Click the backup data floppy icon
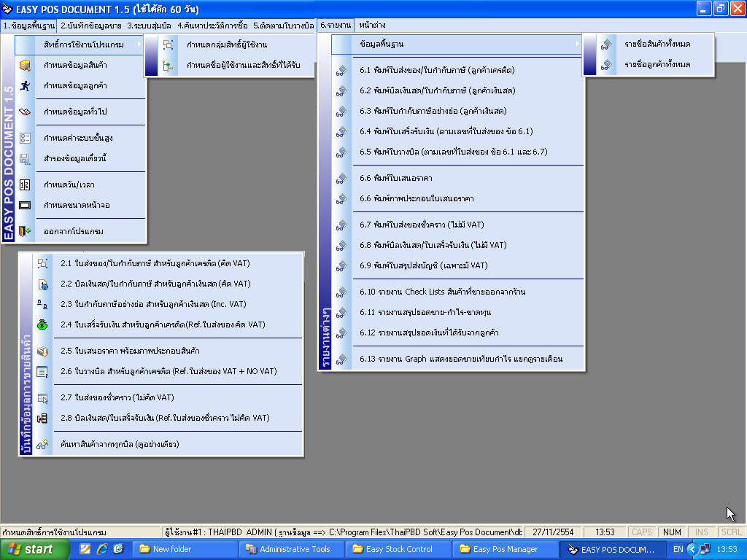The width and height of the screenshot is (747, 560). 25,158
